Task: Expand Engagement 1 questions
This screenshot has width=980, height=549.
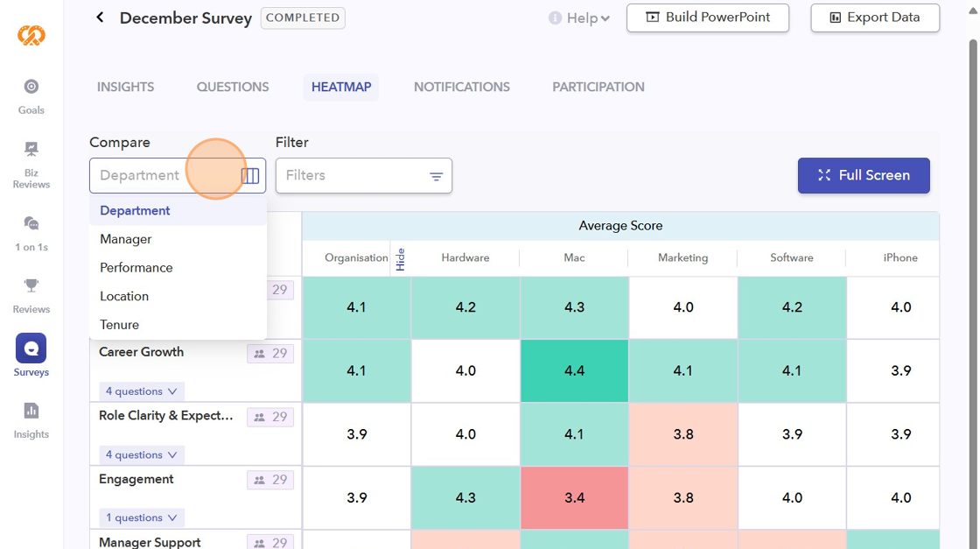Action: coord(141,517)
